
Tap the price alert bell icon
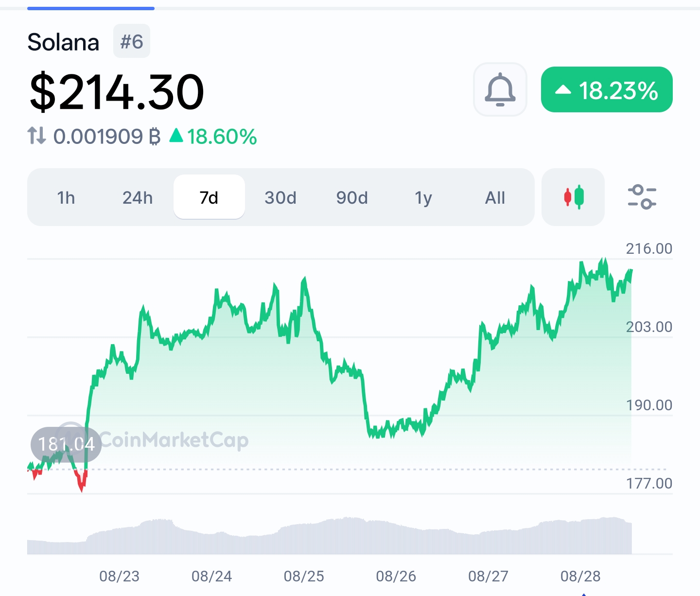point(500,89)
